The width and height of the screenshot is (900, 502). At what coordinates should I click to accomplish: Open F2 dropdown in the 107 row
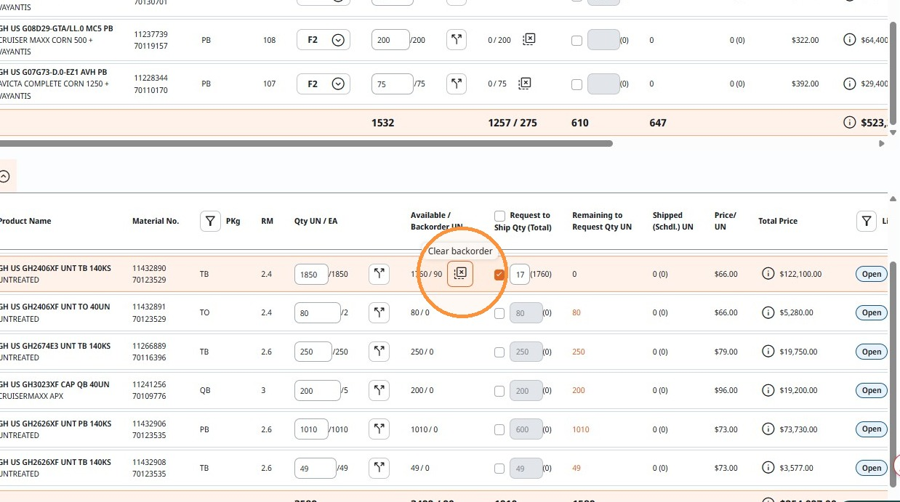coord(323,84)
